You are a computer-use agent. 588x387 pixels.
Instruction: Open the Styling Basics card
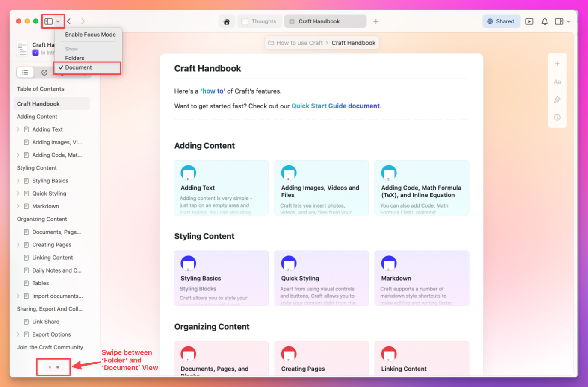[x=222, y=279]
